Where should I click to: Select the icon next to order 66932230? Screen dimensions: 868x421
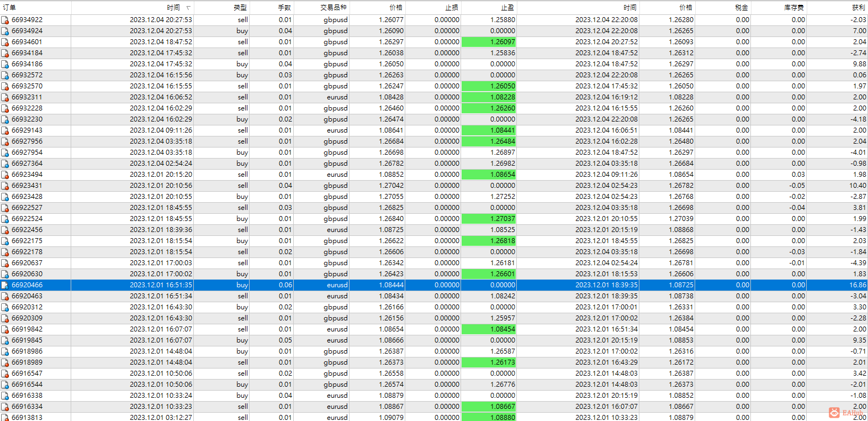tap(5, 119)
